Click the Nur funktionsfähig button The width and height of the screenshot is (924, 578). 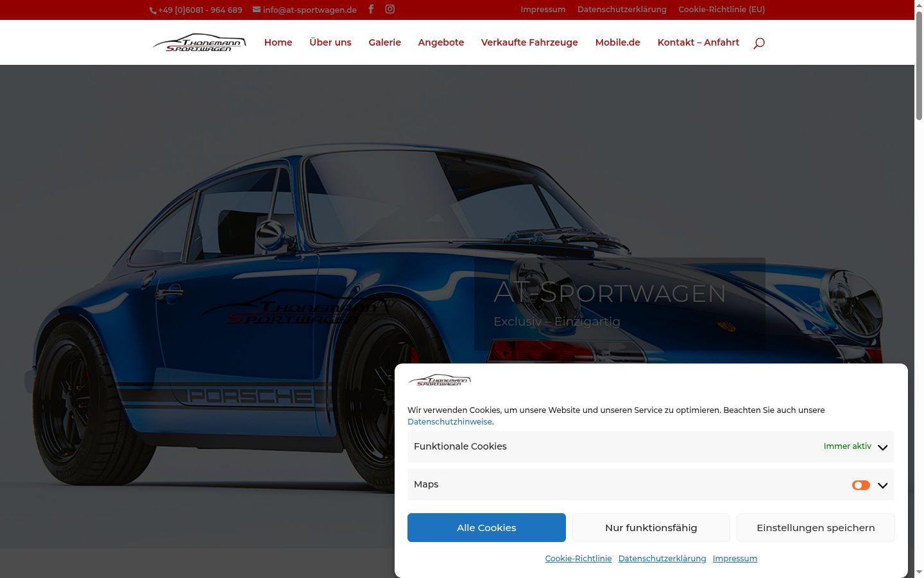pyautogui.click(x=651, y=527)
